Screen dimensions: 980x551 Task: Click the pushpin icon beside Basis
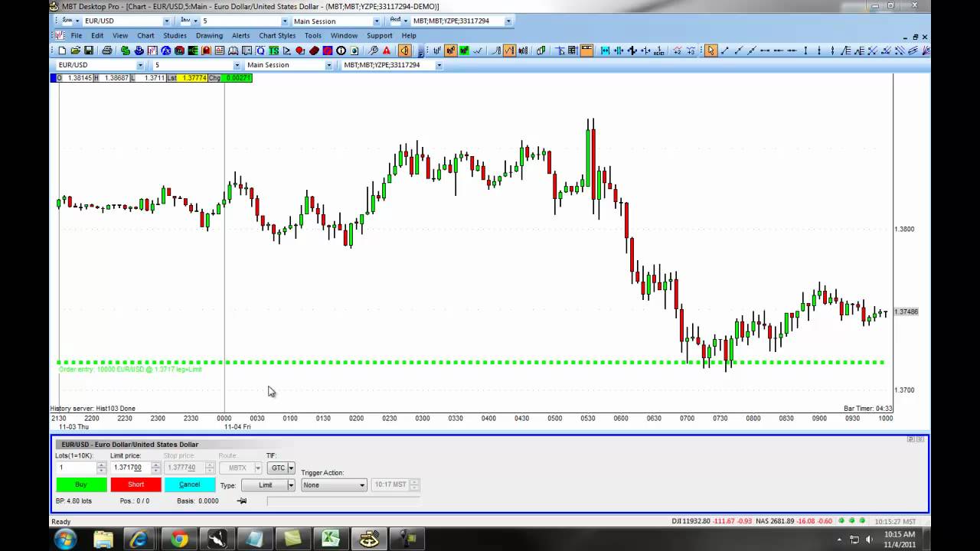242,500
